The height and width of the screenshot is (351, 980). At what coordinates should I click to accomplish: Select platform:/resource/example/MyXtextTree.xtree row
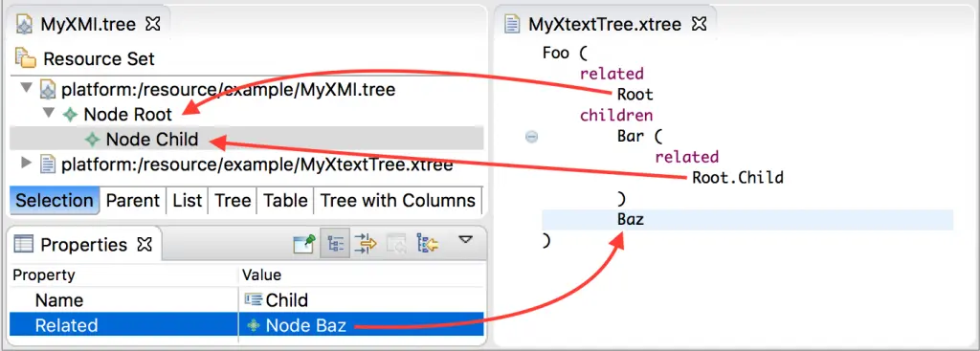click(x=256, y=165)
